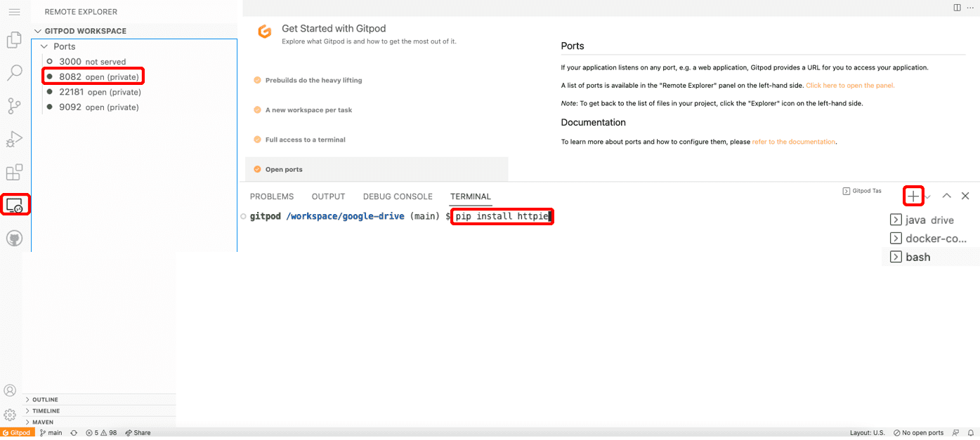Screen dimensions: 980x440
Task: Open the Run and Debug view
Action: [x=14, y=139]
